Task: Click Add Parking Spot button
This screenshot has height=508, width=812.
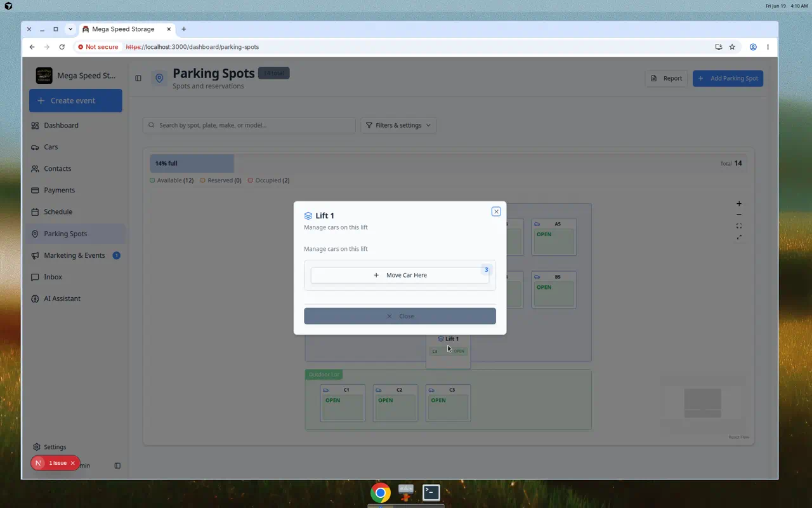Action: tap(728, 78)
